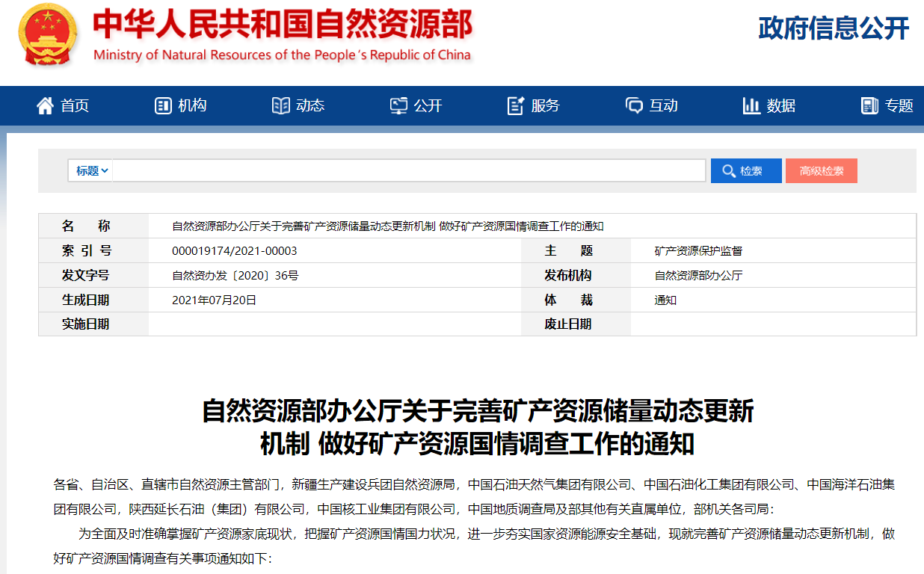Open the 标题 search type dropdown
The width and height of the screenshot is (924, 574).
[x=92, y=171]
